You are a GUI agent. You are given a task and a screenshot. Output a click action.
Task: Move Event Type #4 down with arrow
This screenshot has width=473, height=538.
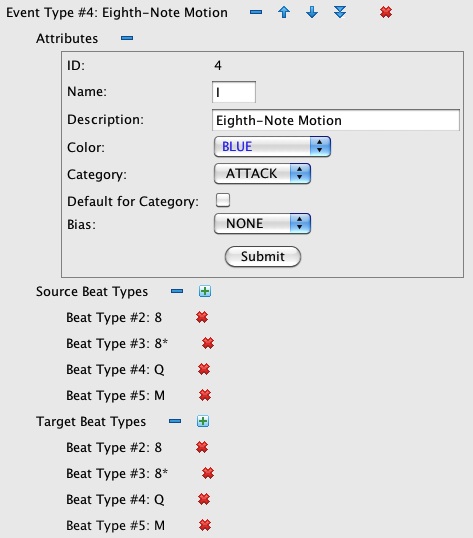tap(312, 12)
